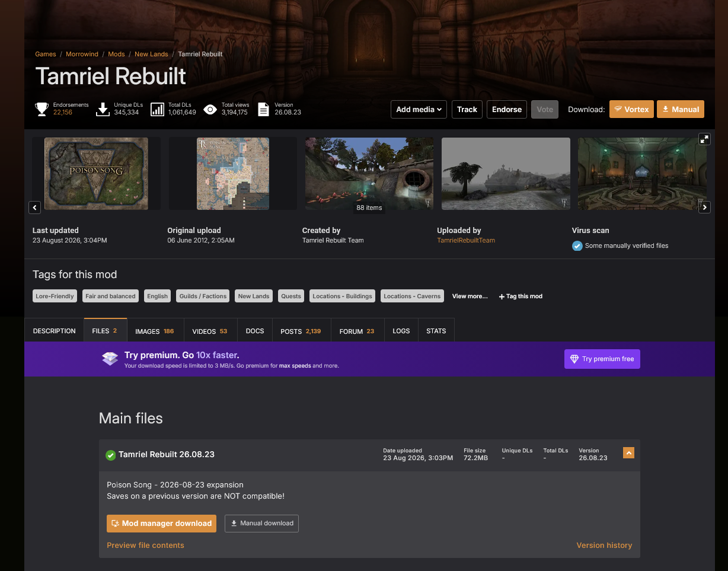Viewport: 728px width, 571px height.
Task: Open the Add media dropdown
Action: 419,109
